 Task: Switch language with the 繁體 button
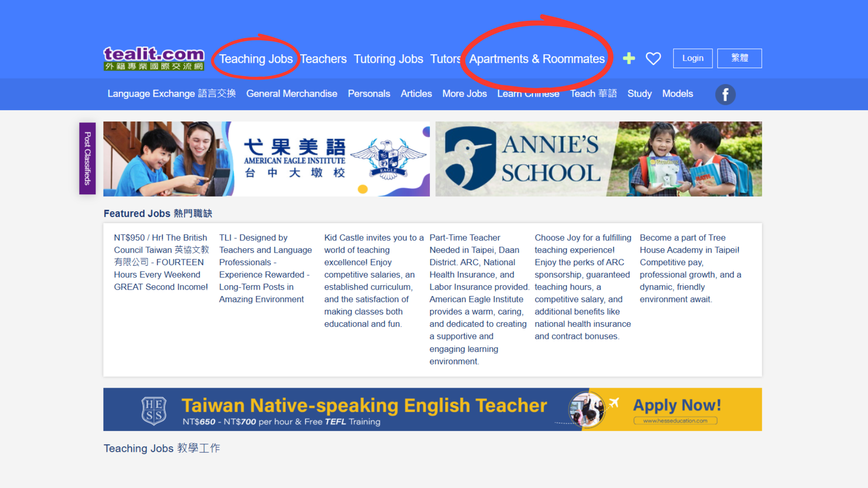739,58
